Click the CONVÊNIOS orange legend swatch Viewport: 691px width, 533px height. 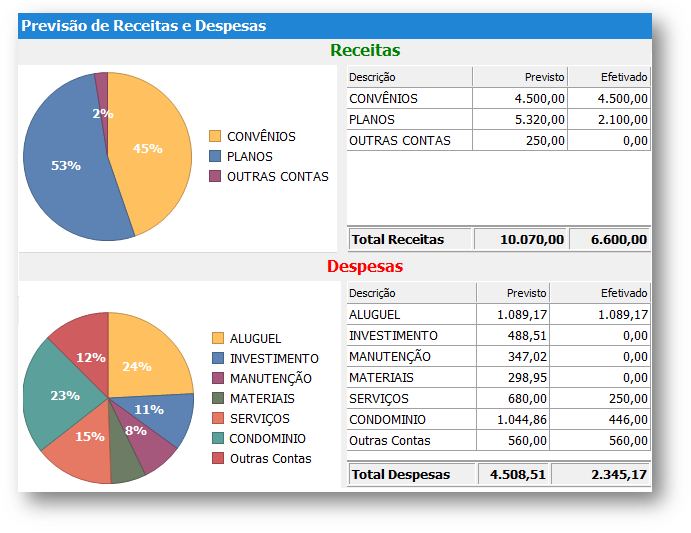[215, 136]
